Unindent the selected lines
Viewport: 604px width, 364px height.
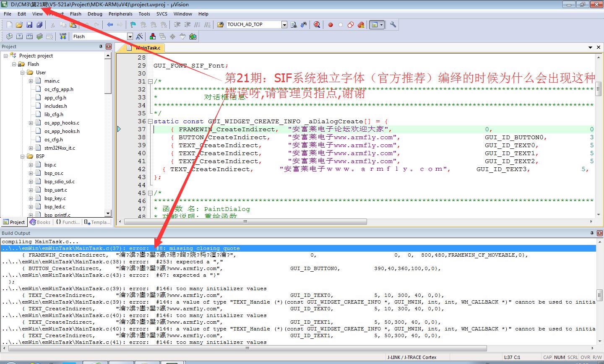click(187, 25)
